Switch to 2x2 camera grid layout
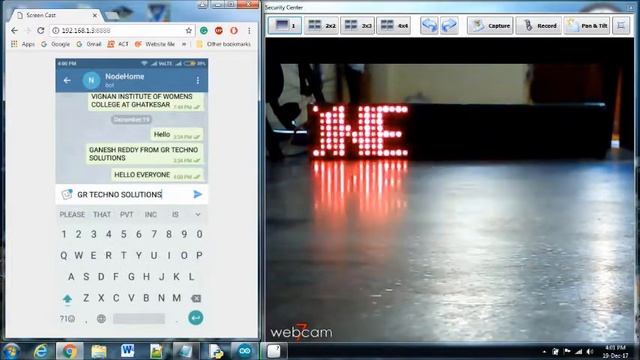 pyautogui.click(x=321, y=25)
